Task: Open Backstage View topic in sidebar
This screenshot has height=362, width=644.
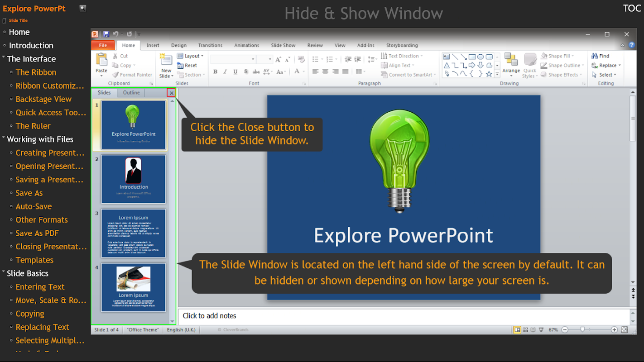Action: (43, 99)
